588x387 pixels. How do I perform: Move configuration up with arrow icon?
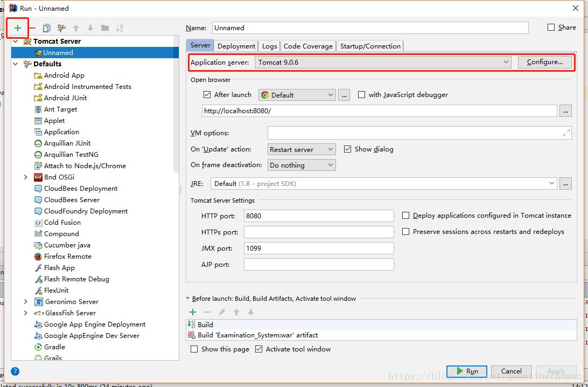tap(76, 28)
